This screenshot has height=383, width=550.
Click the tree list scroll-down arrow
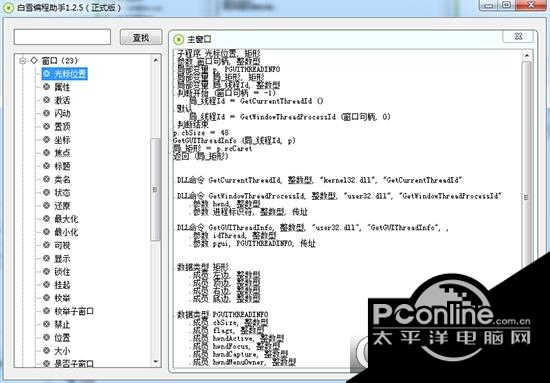point(156,362)
